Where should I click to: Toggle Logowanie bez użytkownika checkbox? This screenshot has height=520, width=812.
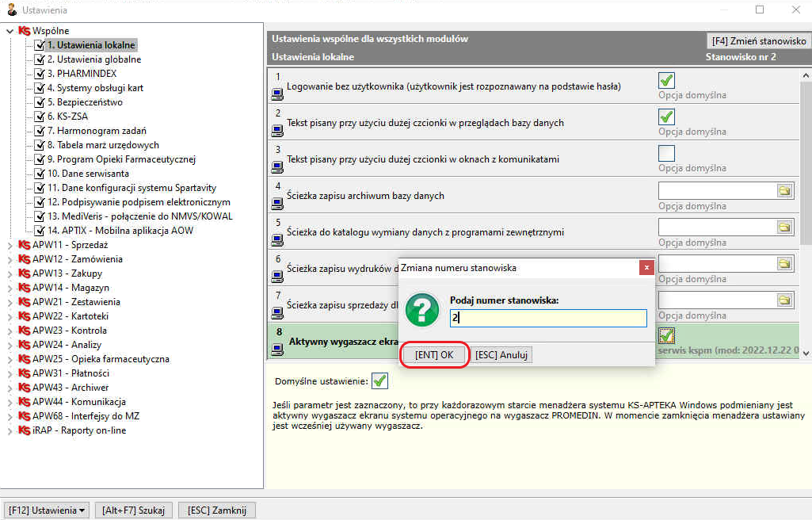tap(666, 80)
